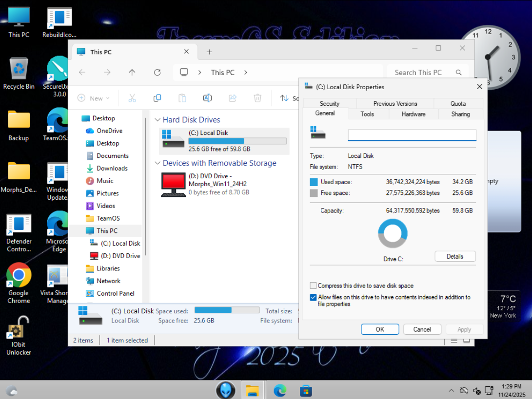Enable Compress this drive checkbox
Viewport: 532px width, 399px height.
313,286
